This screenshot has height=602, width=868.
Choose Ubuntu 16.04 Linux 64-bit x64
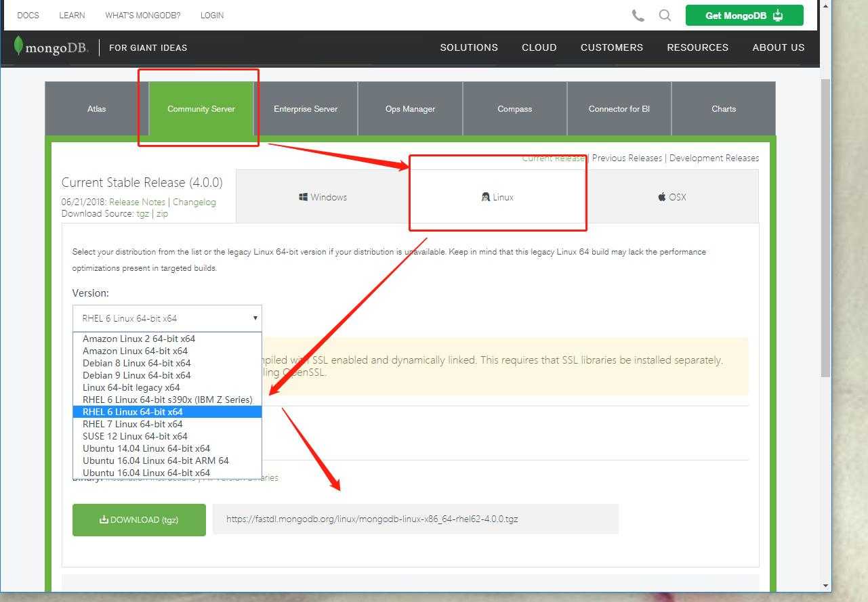click(x=167, y=473)
